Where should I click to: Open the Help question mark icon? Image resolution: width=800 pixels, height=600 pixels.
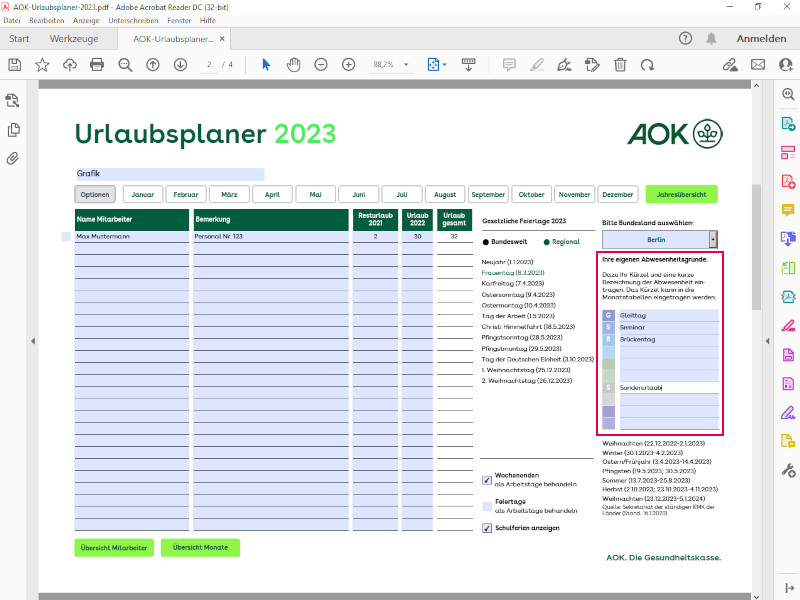(685, 38)
